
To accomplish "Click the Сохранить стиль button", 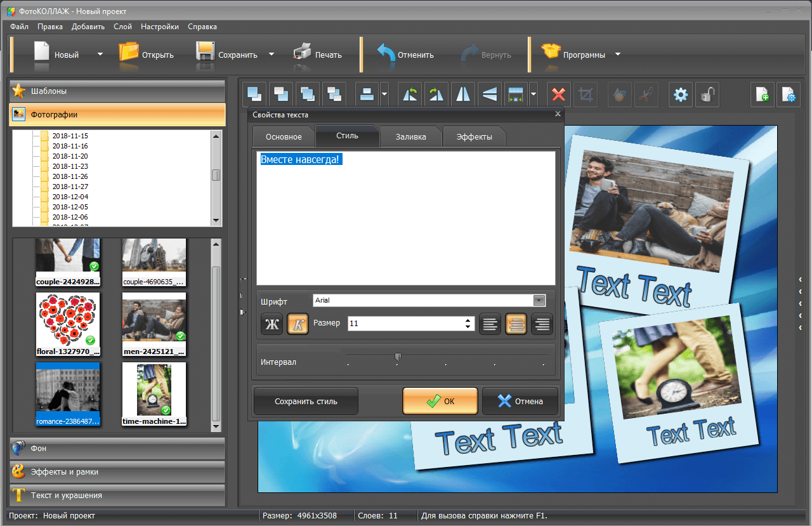I will [x=306, y=401].
